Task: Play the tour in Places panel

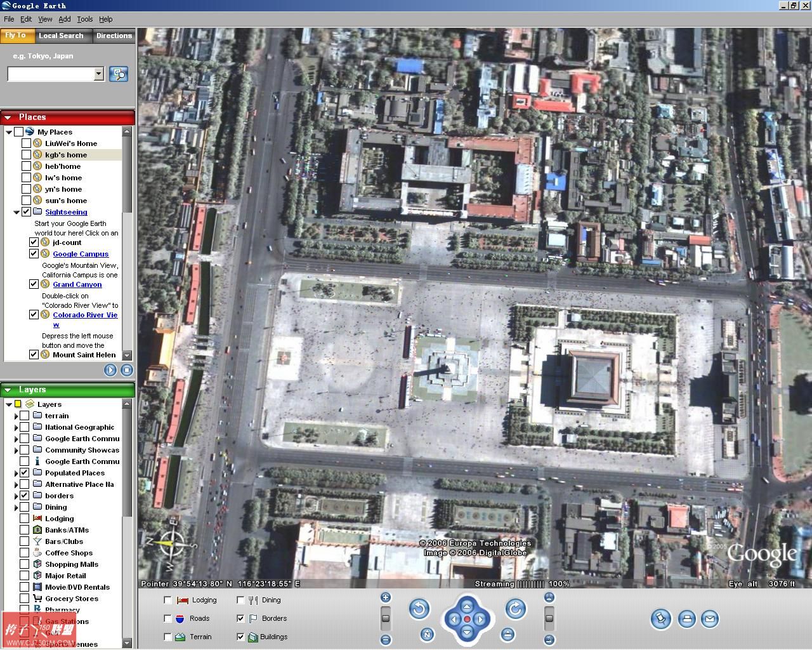Action: click(x=110, y=370)
